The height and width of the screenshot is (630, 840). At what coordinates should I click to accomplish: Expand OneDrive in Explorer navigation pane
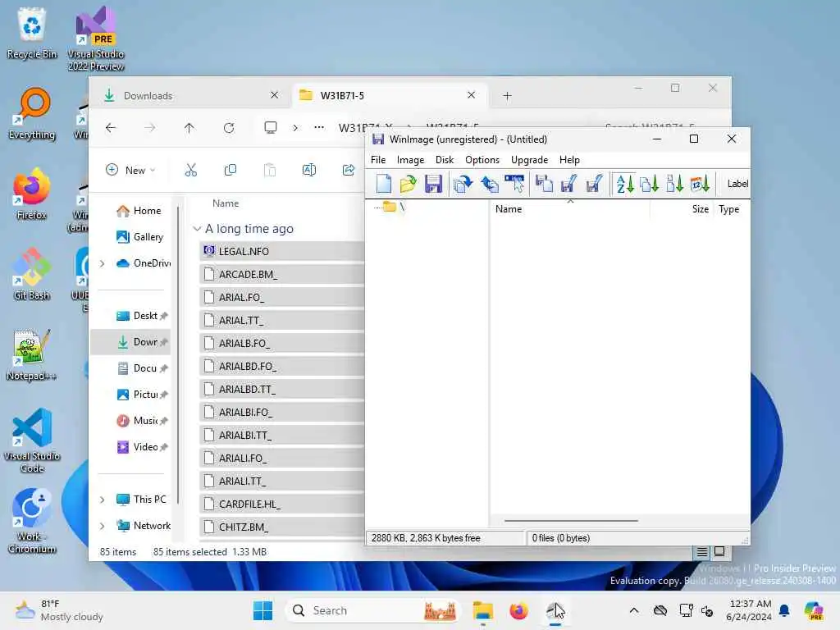tap(103, 263)
